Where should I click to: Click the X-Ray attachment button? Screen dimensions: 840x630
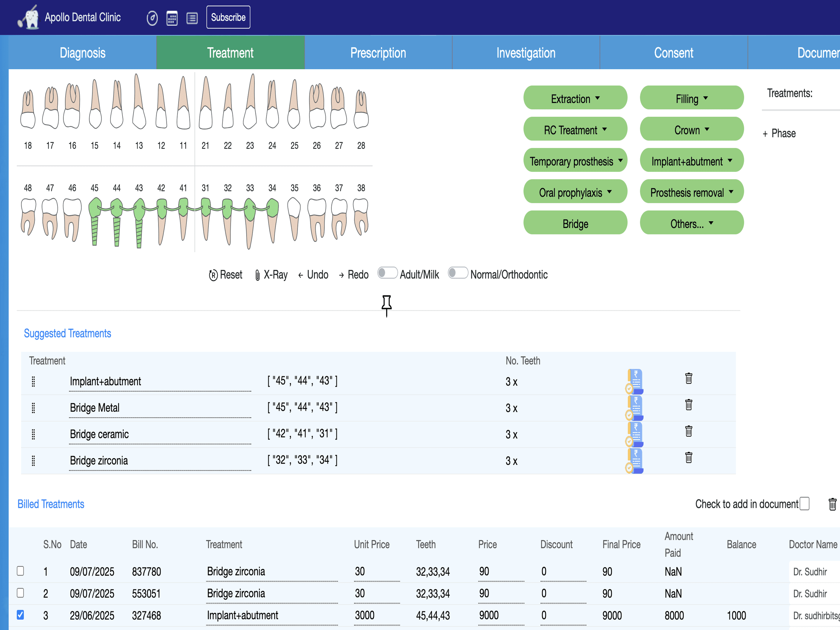point(271,275)
